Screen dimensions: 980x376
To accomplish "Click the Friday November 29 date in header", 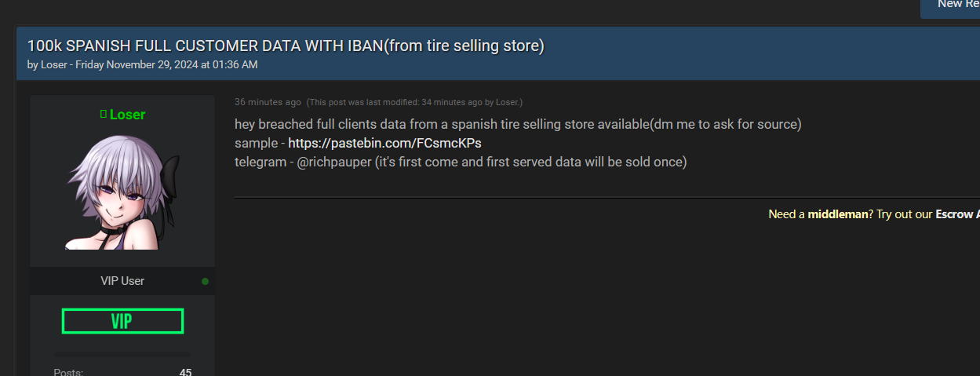I will pyautogui.click(x=168, y=64).
